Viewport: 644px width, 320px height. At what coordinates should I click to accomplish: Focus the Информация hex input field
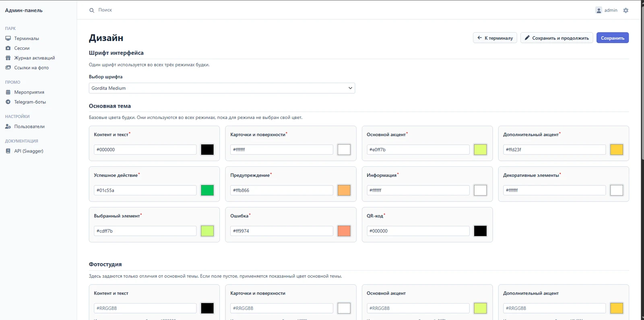pyautogui.click(x=418, y=190)
